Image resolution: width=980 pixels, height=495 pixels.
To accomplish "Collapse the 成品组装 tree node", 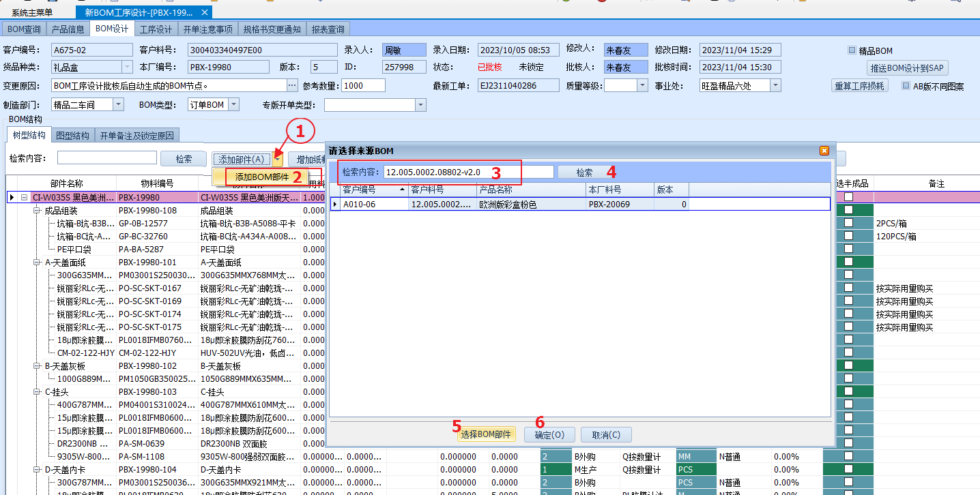I will click(x=37, y=210).
